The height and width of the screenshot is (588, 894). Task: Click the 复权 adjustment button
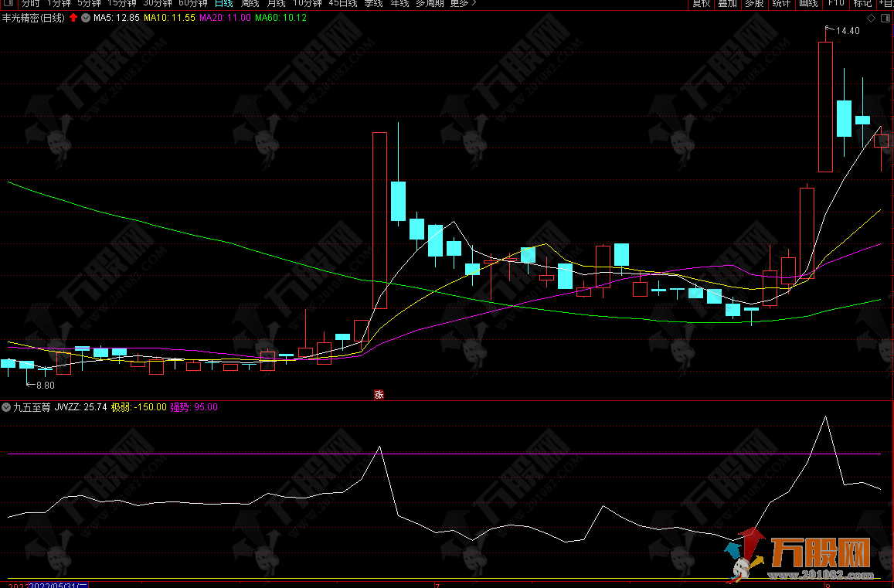(x=702, y=3)
